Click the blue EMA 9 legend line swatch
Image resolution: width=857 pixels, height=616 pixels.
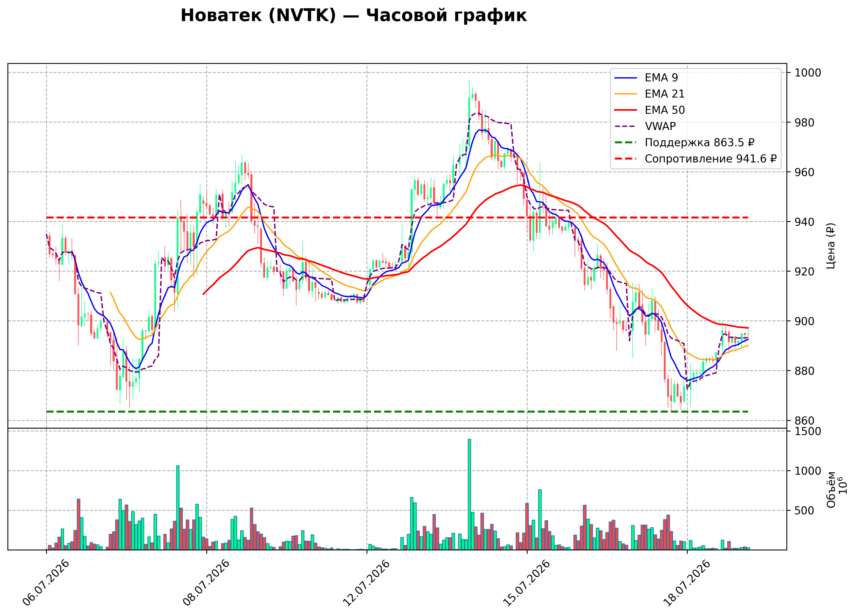coord(626,78)
